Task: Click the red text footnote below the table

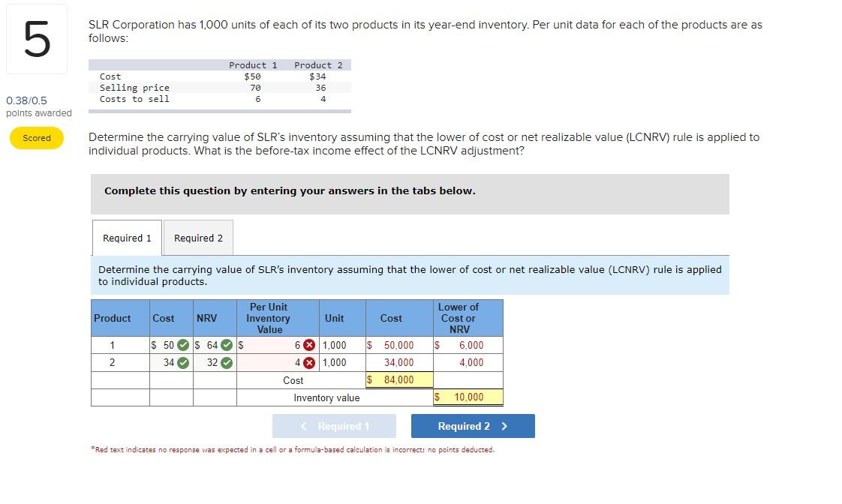Action: click(x=293, y=450)
